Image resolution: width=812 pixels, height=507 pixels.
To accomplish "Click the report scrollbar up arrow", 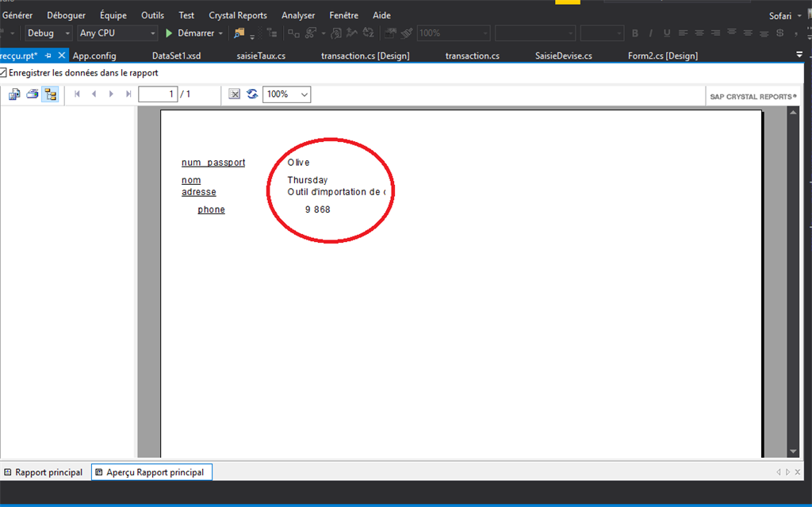I will click(793, 112).
